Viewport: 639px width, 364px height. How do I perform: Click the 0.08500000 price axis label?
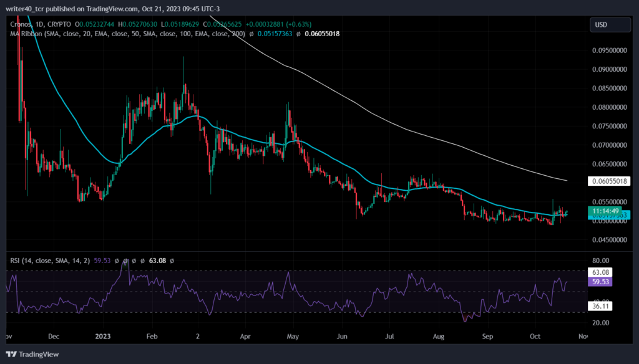[x=609, y=89]
